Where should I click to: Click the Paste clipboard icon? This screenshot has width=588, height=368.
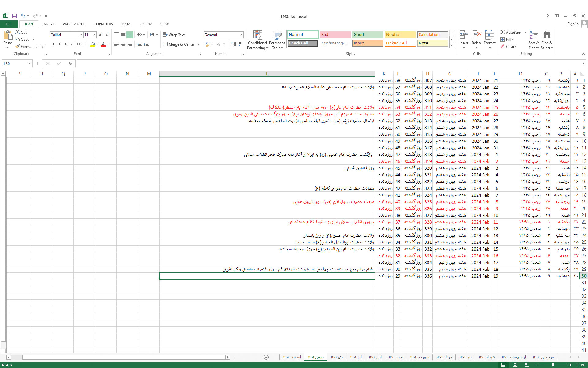[8, 36]
